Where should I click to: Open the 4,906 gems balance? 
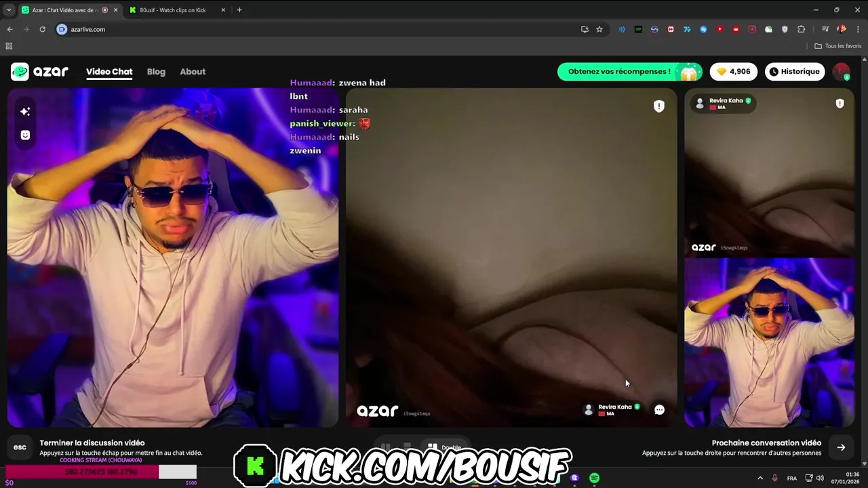(734, 71)
